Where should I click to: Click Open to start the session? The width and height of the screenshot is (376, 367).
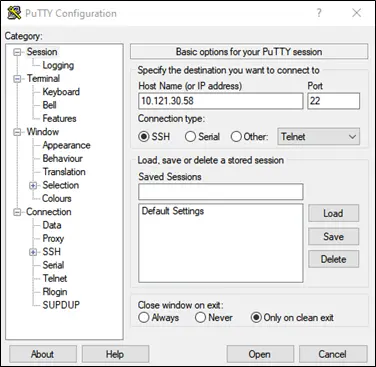click(x=260, y=354)
